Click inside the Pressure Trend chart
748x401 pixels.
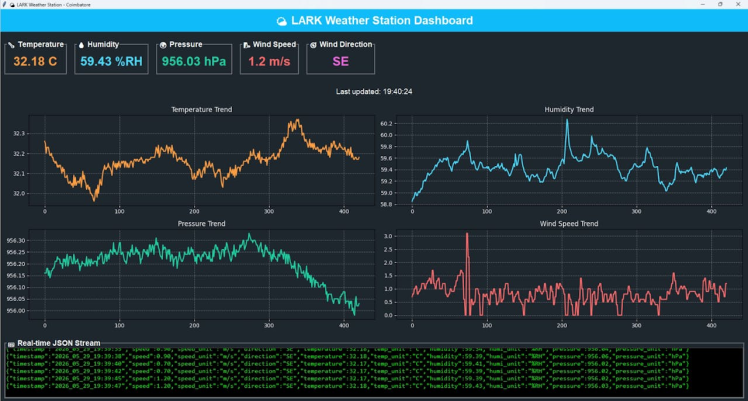[201, 274]
